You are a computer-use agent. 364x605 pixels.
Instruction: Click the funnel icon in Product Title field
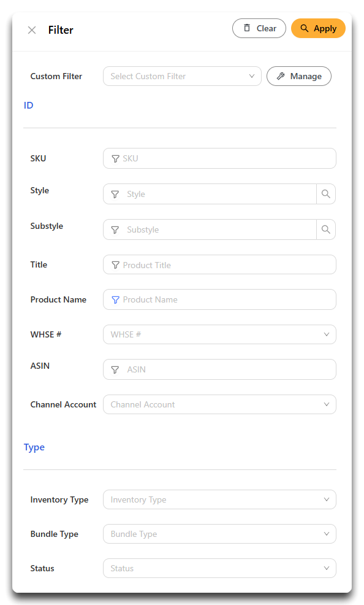coord(115,265)
